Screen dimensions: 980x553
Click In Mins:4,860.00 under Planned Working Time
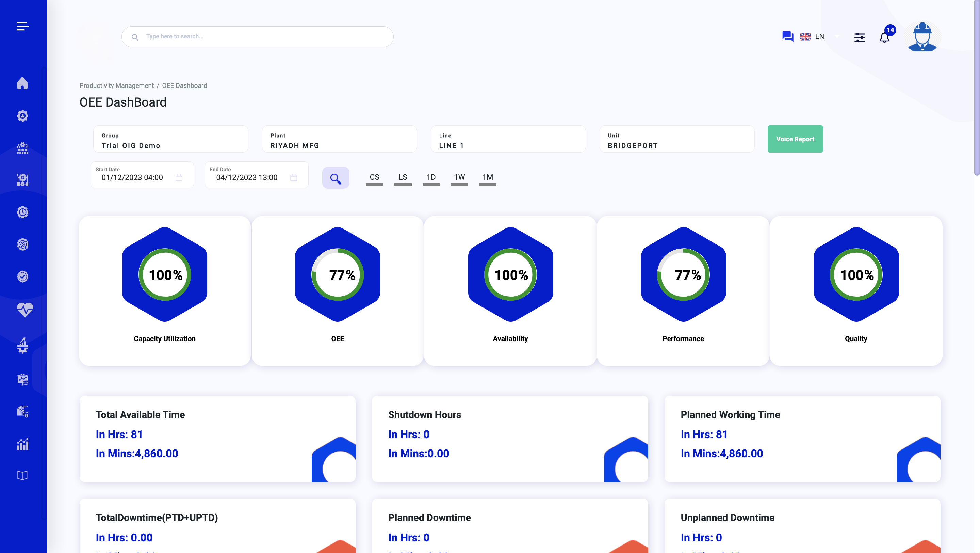point(722,454)
